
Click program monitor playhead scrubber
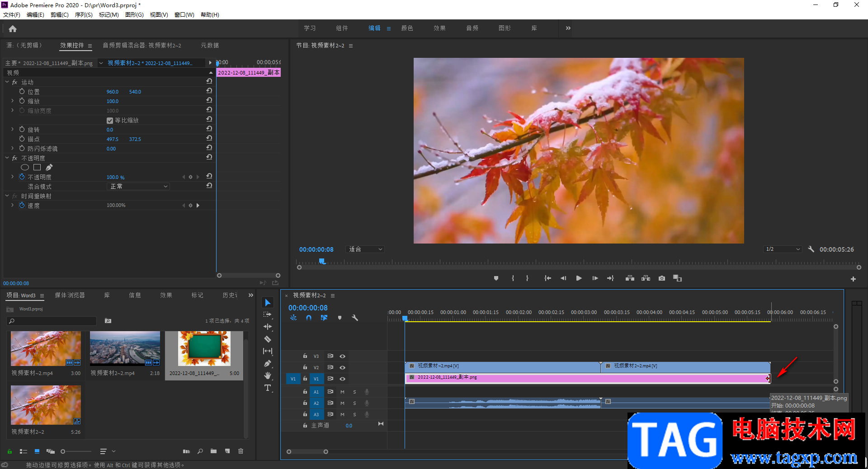pyautogui.click(x=322, y=261)
